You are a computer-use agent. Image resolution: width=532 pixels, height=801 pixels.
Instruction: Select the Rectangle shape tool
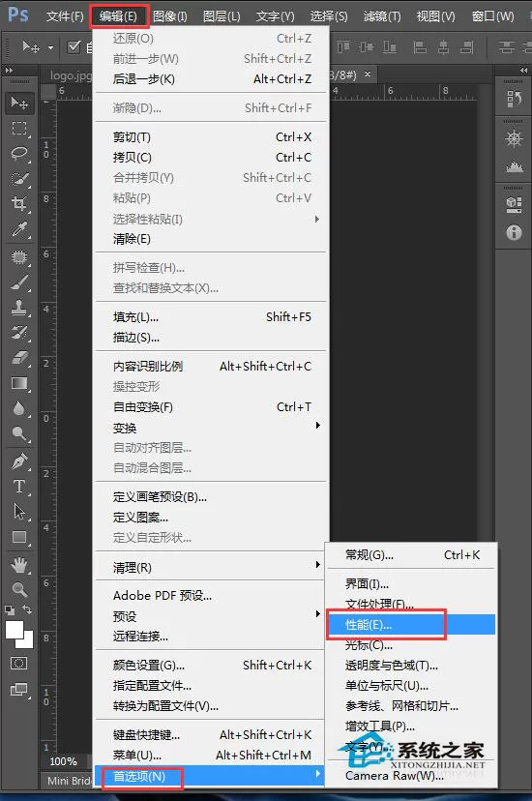point(19,538)
